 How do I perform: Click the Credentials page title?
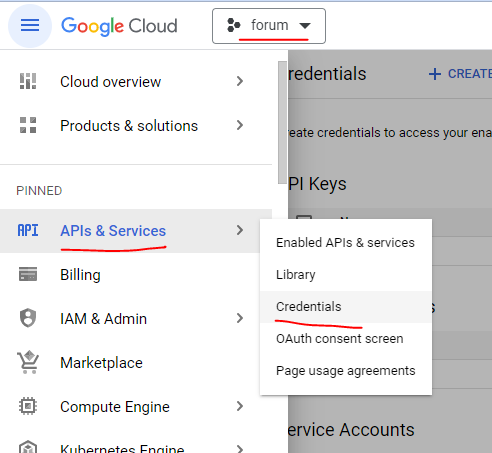pos(327,74)
